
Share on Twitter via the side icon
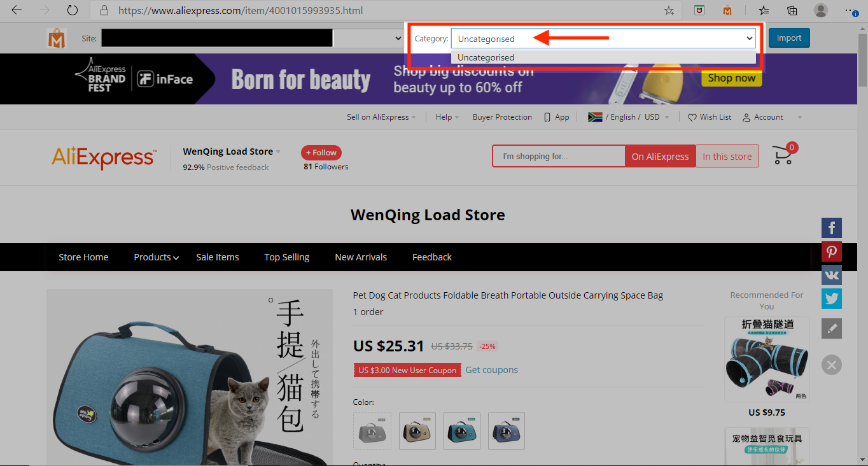point(831,299)
